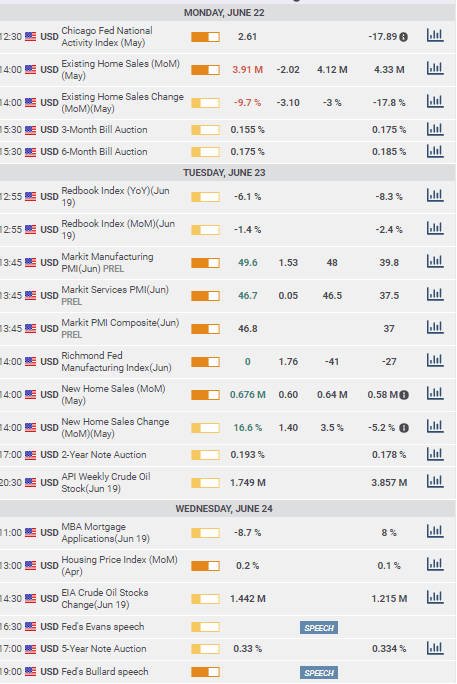View chart for 3-Month Bill Auction
The height and width of the screenshot is (684, 457).
(435, 129)
